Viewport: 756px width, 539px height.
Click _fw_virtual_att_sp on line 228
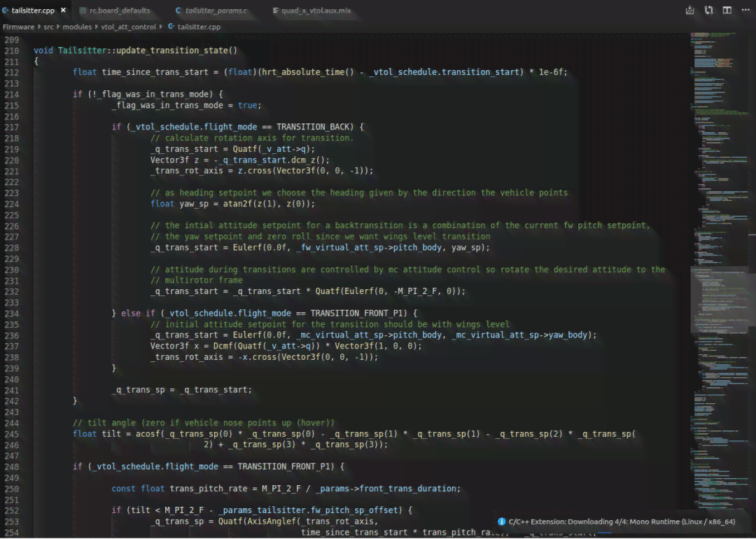point(339,248)
